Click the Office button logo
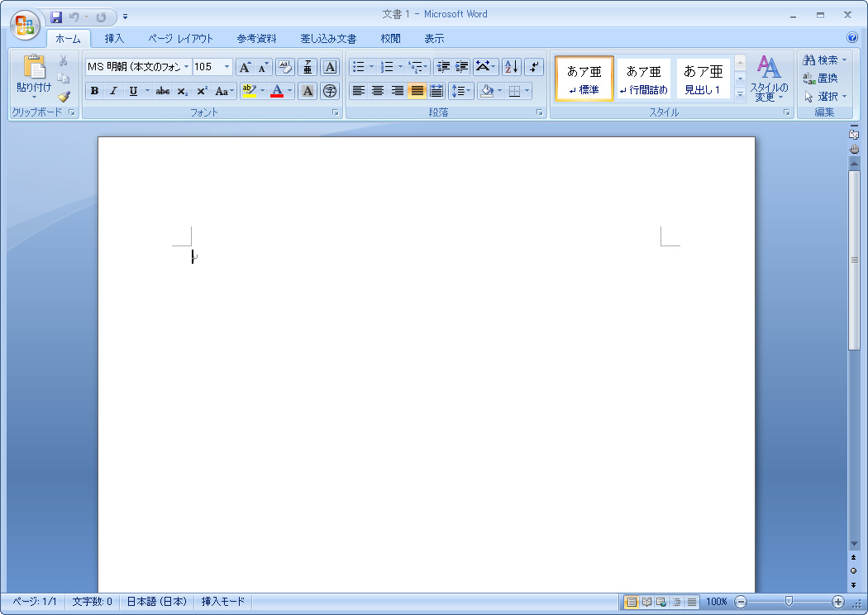The width and height of the screenshot is (868, 615). tap(25, 25)
